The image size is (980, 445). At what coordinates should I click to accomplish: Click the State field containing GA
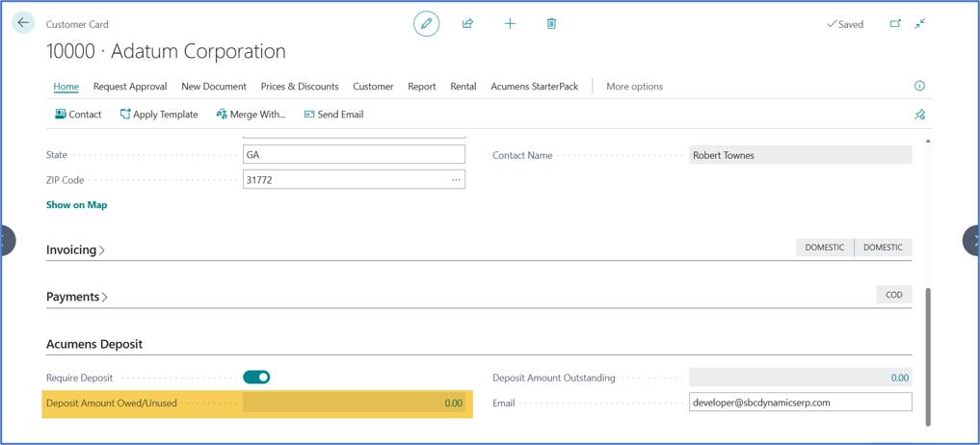pos(354,154)
